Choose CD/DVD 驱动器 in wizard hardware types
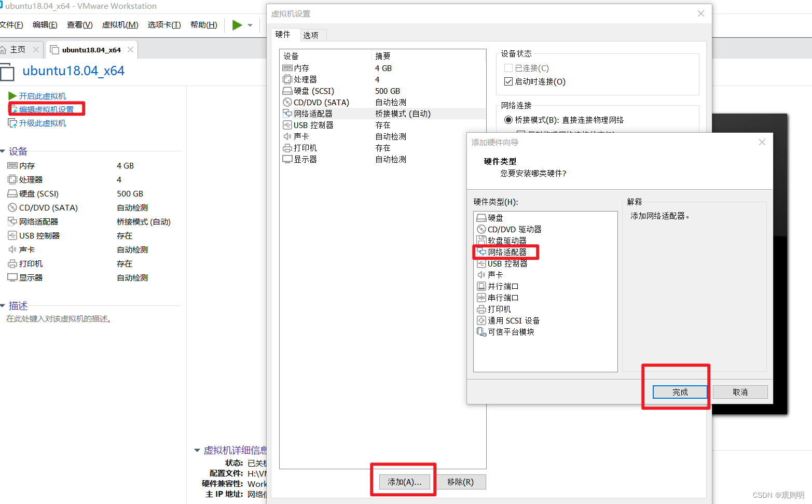 pyautogui.click(x=545, y=229)
